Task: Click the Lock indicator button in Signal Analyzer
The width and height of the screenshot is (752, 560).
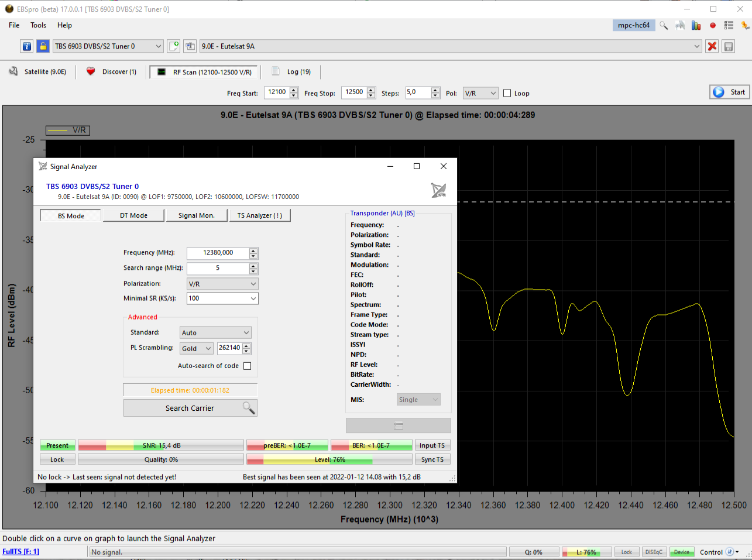Action: point(57,459)
